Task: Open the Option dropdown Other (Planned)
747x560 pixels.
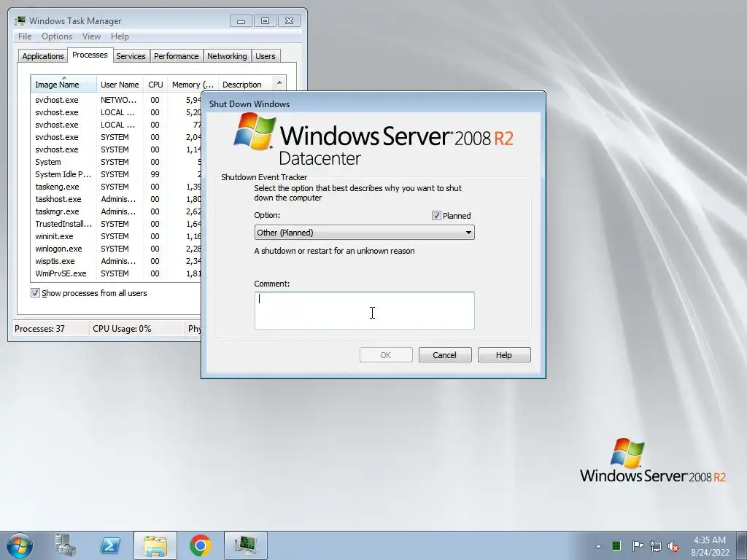Action: point(365,233)
